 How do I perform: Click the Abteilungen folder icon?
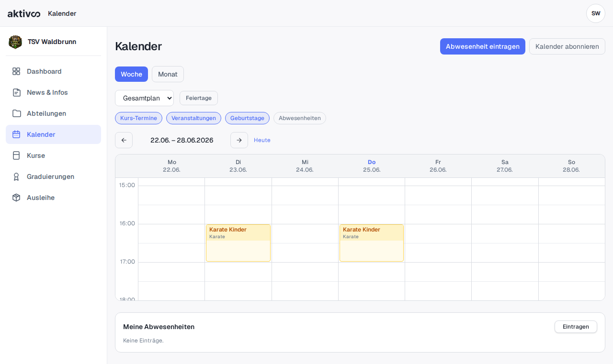(16, 113)
